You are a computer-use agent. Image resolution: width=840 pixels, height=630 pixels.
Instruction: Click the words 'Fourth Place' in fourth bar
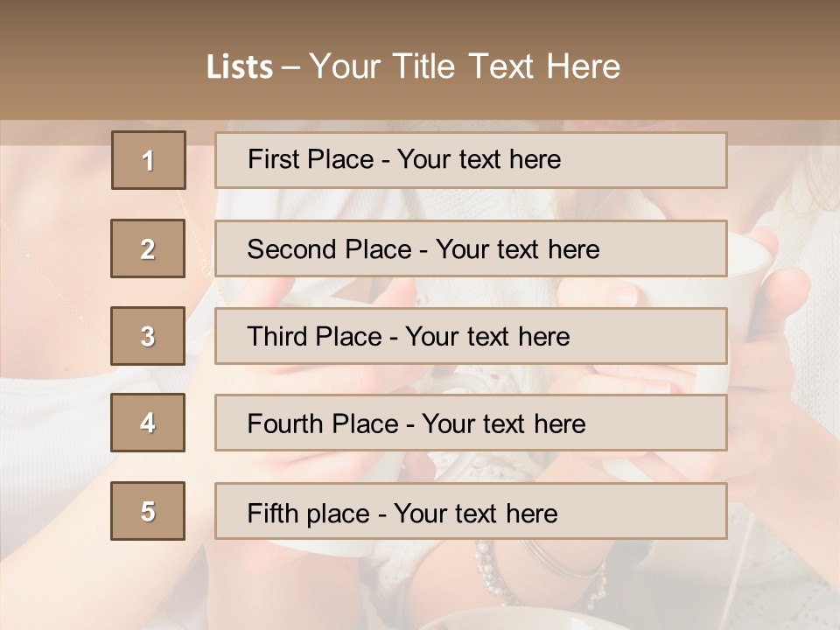click(323, 423)
